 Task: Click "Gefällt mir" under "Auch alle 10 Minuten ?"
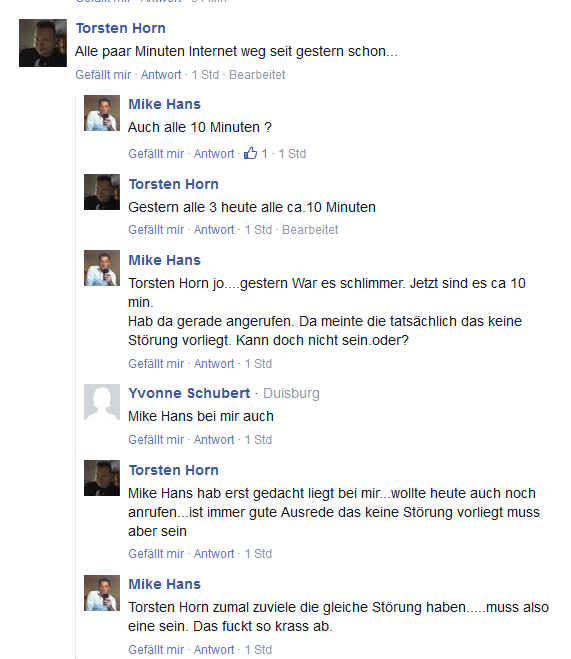[x=156, y=153]
